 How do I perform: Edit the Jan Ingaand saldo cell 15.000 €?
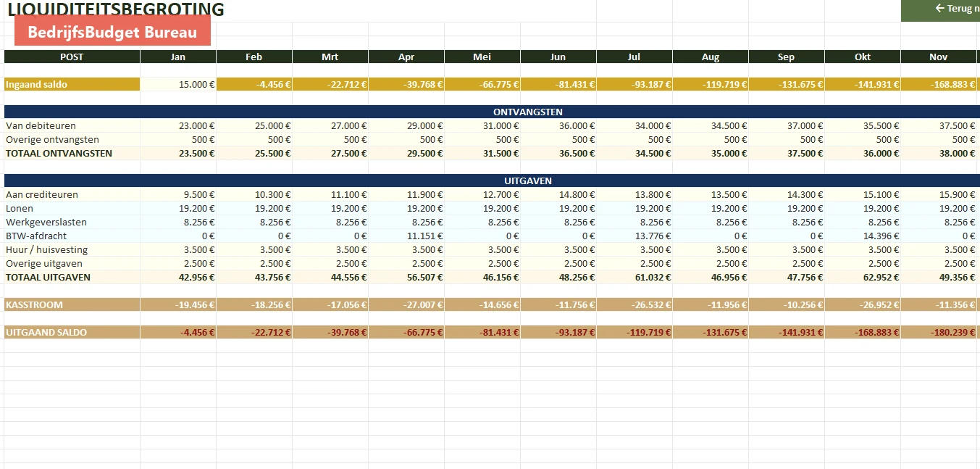coord(178,84)
